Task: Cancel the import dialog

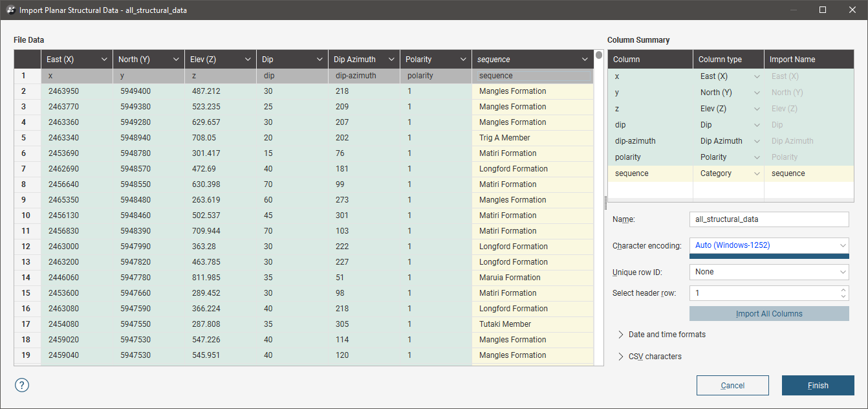Action: pos(732,386)
